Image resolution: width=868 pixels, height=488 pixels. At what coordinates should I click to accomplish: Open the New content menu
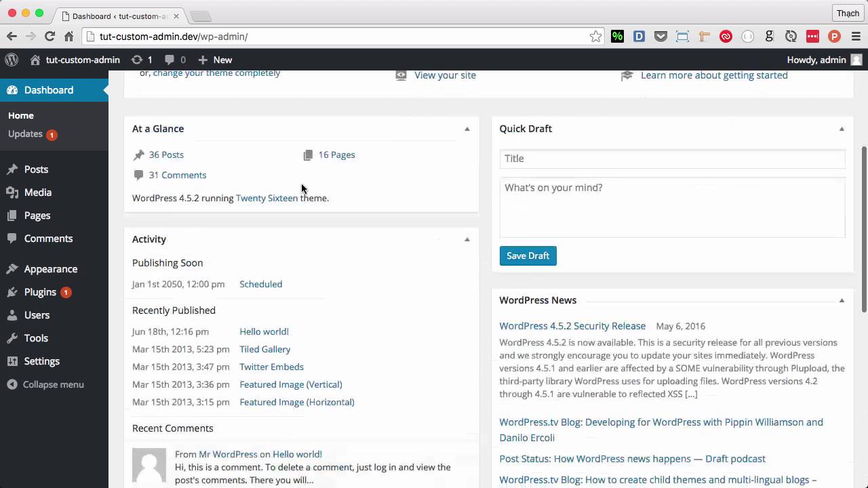215,60
